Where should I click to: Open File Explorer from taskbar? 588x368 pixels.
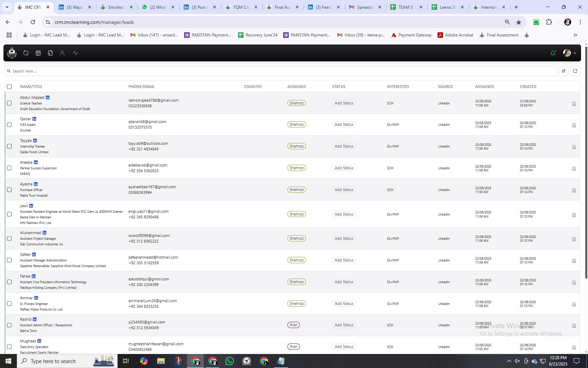(161, 361)
